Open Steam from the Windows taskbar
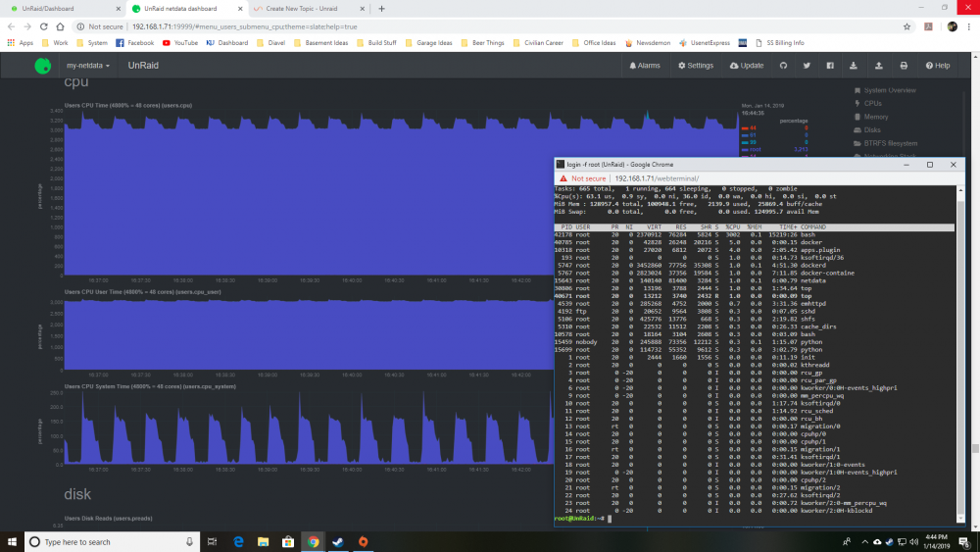980x552 pixels. click(338, 542)
